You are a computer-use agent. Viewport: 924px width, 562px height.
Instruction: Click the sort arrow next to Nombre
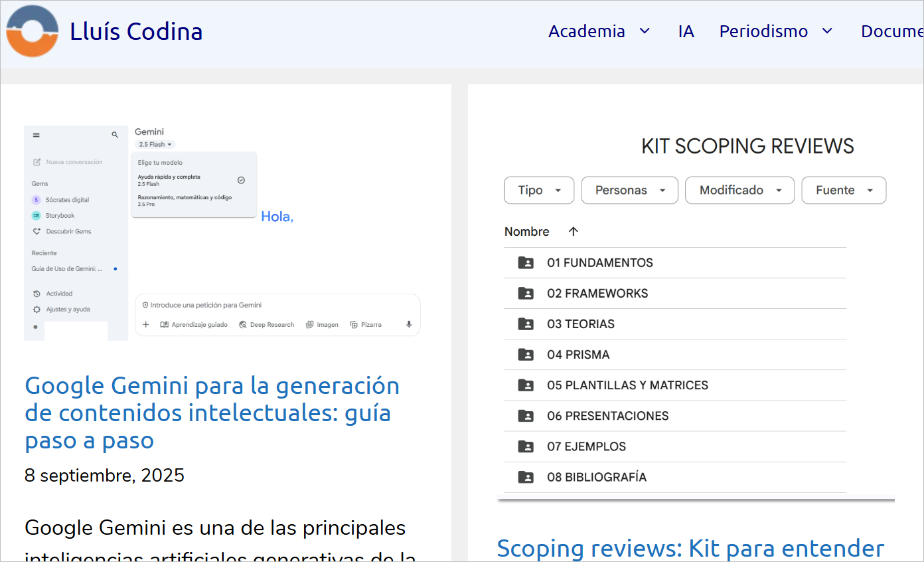tap(574, 232)
